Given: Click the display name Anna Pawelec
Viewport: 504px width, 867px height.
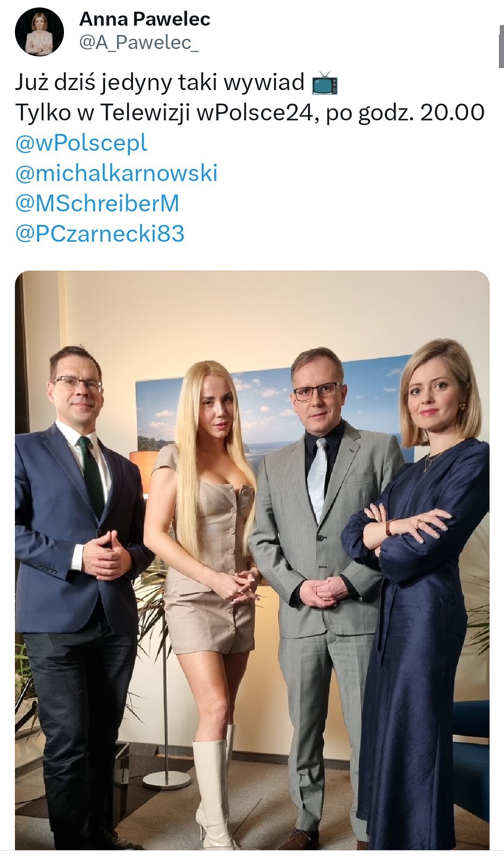Looking at the screenshot, I should click(x=145, y=19).
